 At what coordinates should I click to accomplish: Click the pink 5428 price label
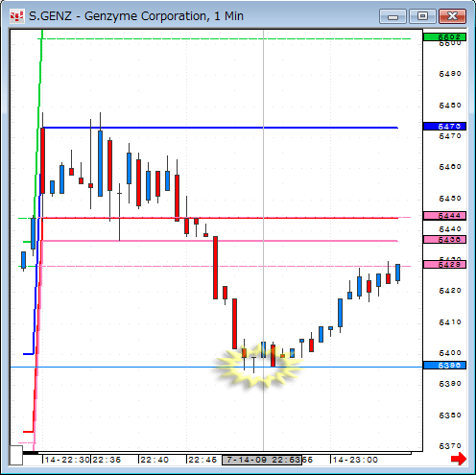pos(444,265)
